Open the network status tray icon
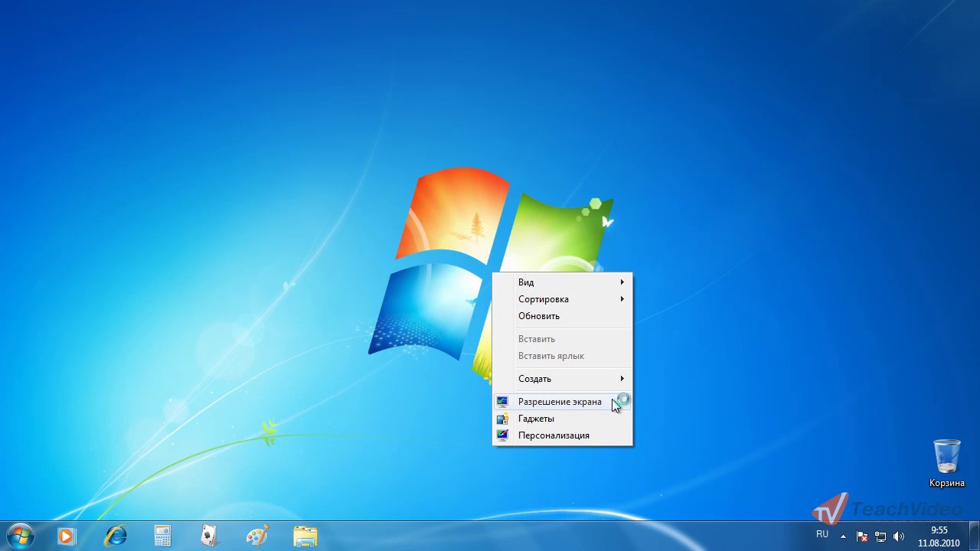 click(x=880, y=536)
